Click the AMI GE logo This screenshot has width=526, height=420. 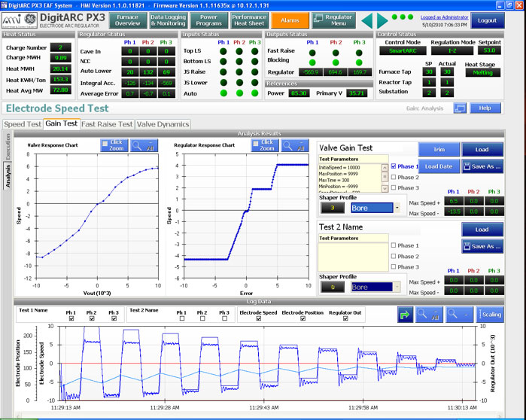coord(20,20)
